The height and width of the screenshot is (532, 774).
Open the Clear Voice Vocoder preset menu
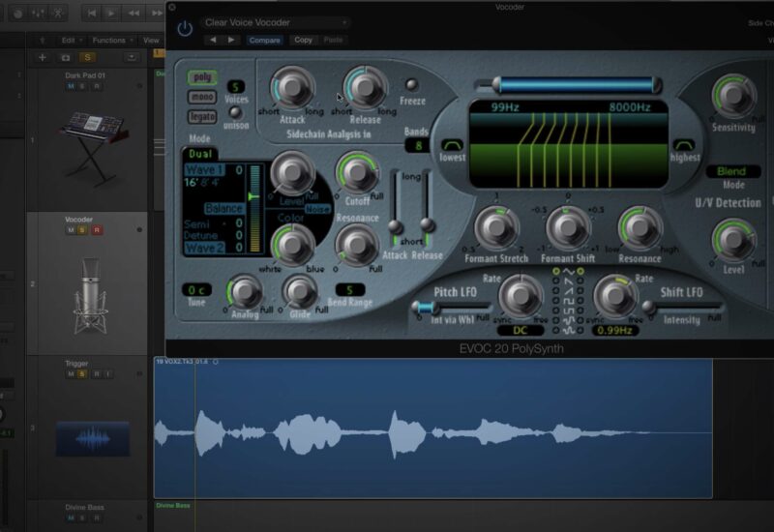coord(276,22)
